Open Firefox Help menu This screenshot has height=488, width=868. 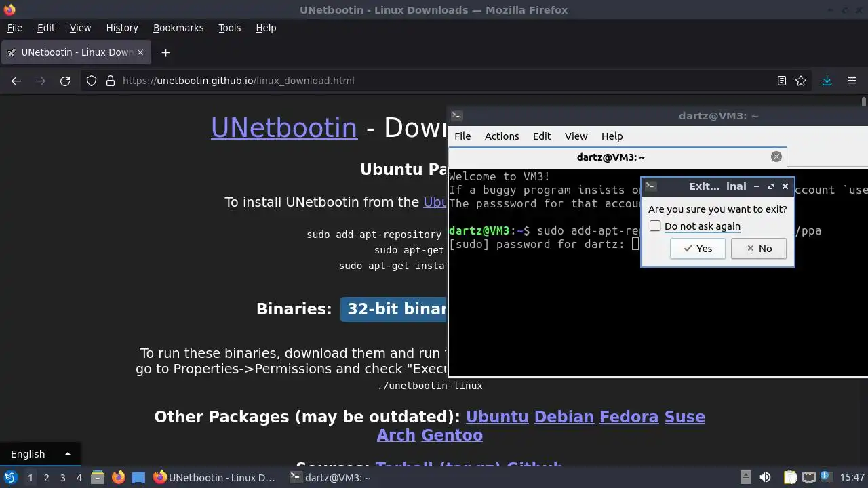[x=266, y=28]
